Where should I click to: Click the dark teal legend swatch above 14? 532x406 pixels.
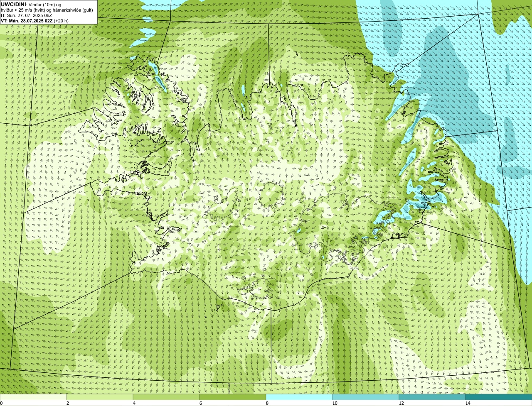click(499, 397)
